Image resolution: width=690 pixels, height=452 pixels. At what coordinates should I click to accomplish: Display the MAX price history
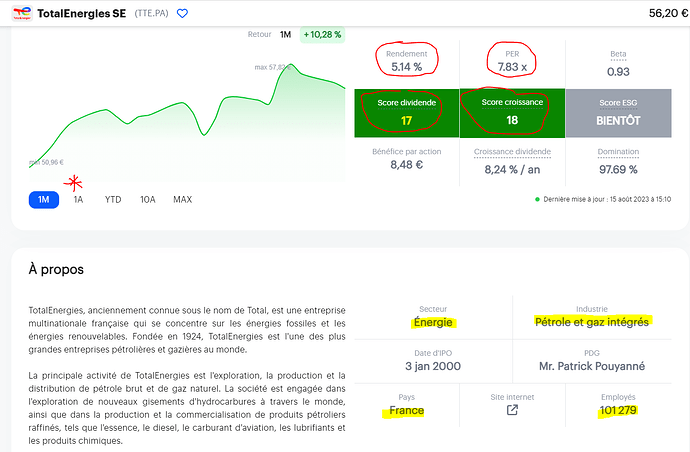click(182, 199)
